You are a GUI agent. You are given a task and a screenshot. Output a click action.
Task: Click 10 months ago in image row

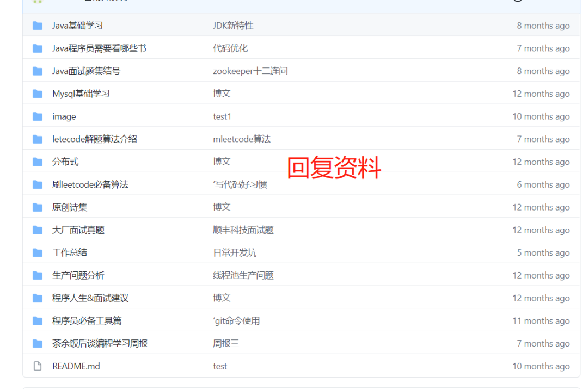click(x=541, y=116)
